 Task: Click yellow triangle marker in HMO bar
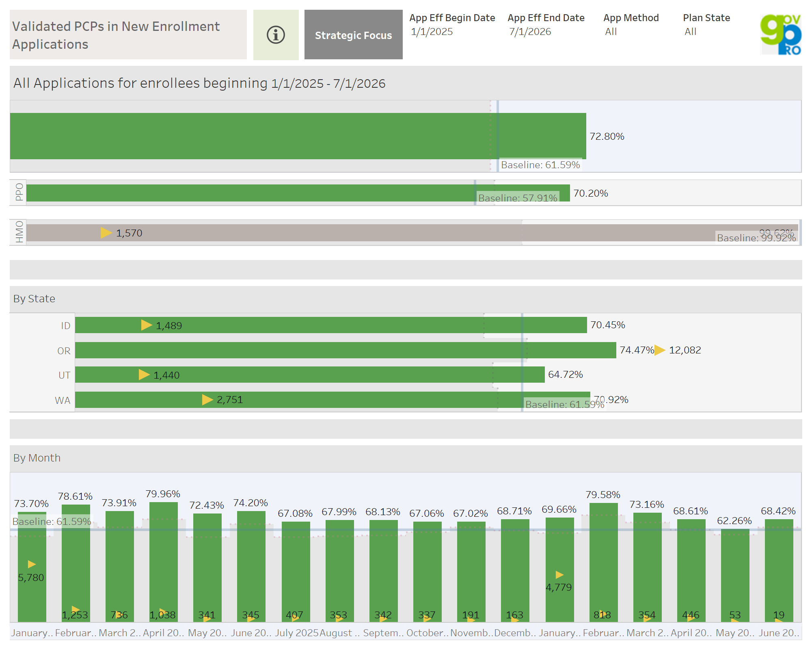tap(106, 233)
